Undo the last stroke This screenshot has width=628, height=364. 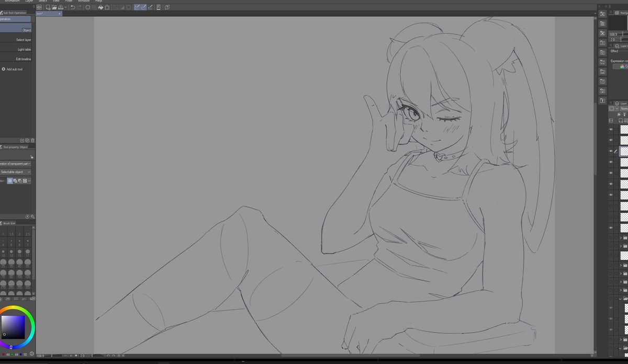point(73,7)
